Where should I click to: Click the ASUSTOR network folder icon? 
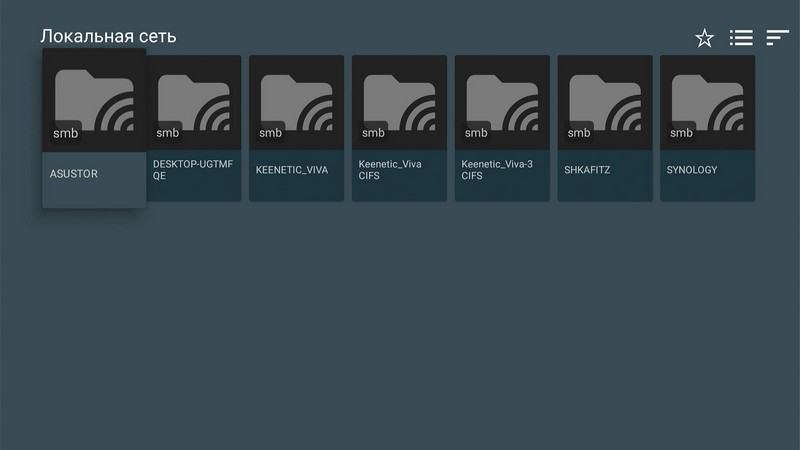click(x=94, y=98)
